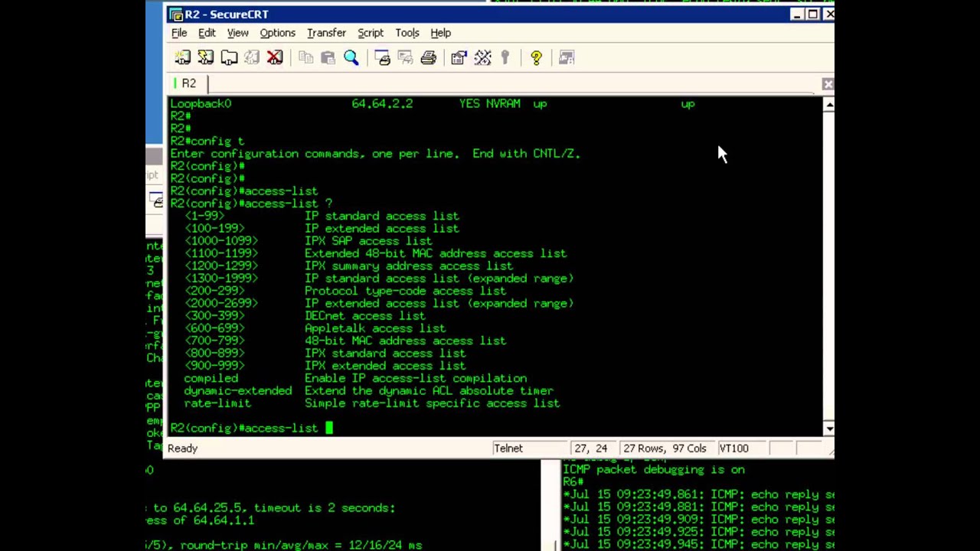
Task: Click the Public Key Assistant key icon
Action: (505, 57)
